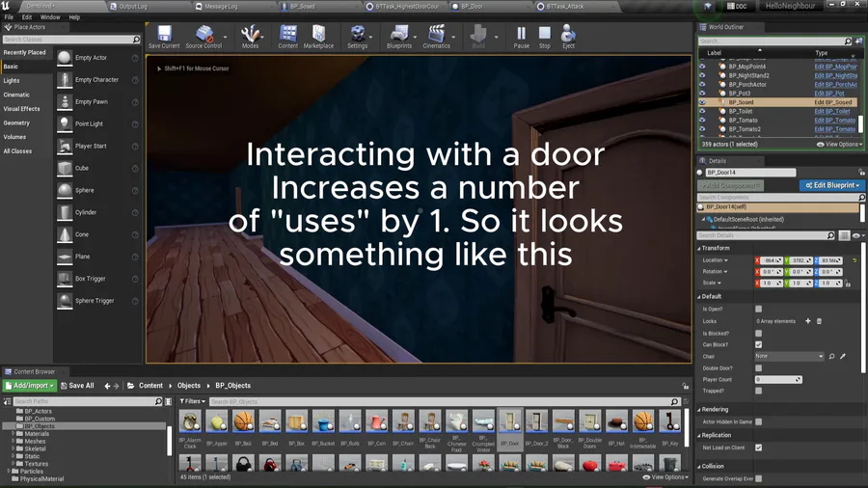This screenshot has height=488, width=868.
Task: Click the Eject toolbar icon
Action: (x=568, y=37)
